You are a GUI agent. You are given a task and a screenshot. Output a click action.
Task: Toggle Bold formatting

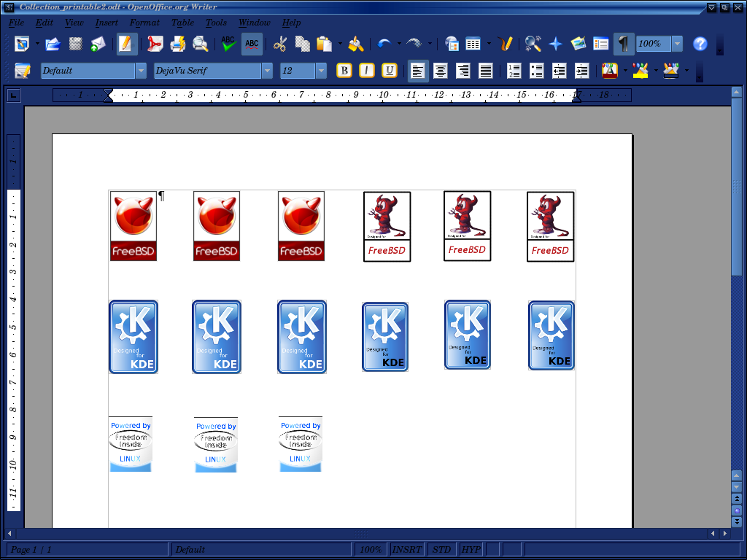click(344, 71)
